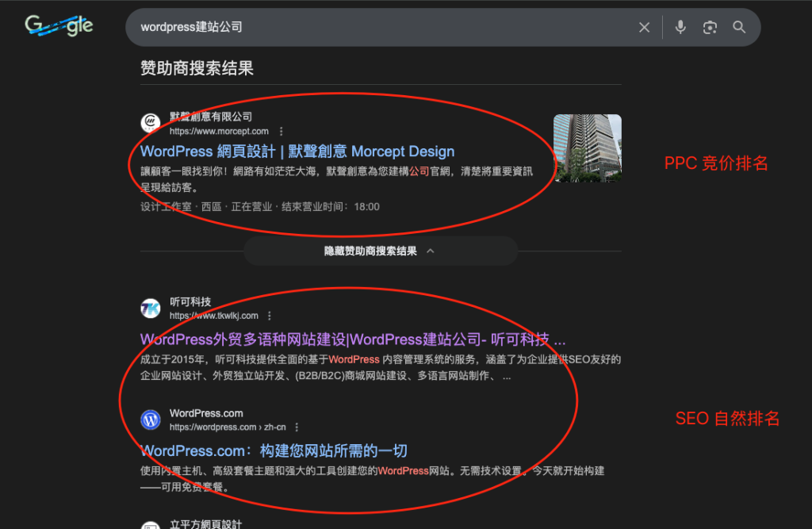Click the https://www.morcept.com URL text
The height and width of the screenshot is (529, 812).
[x=219, y=132]
